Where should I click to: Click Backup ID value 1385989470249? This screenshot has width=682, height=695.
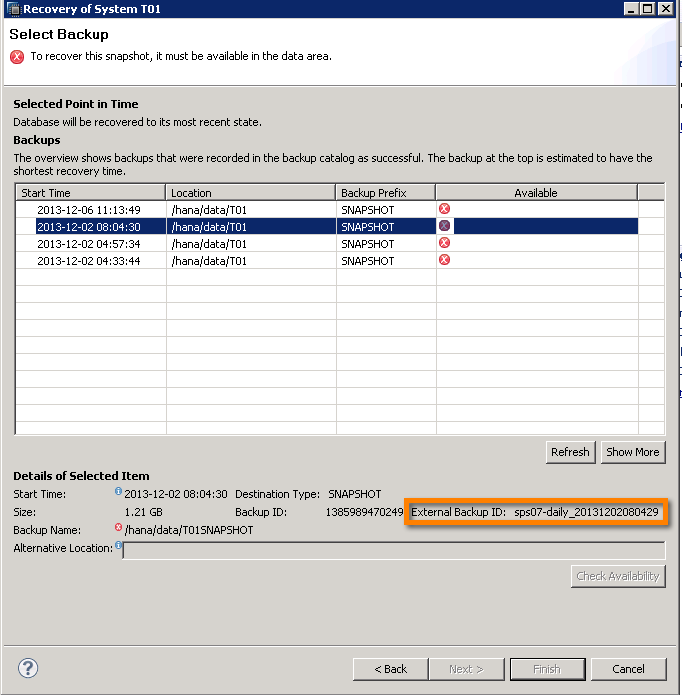point(364,512)
